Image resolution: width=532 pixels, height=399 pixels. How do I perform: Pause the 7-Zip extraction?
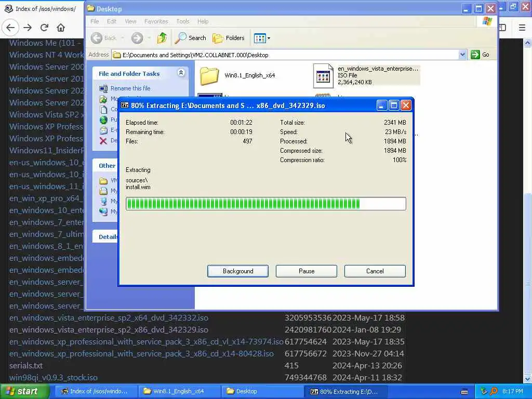tap(307, 271)
